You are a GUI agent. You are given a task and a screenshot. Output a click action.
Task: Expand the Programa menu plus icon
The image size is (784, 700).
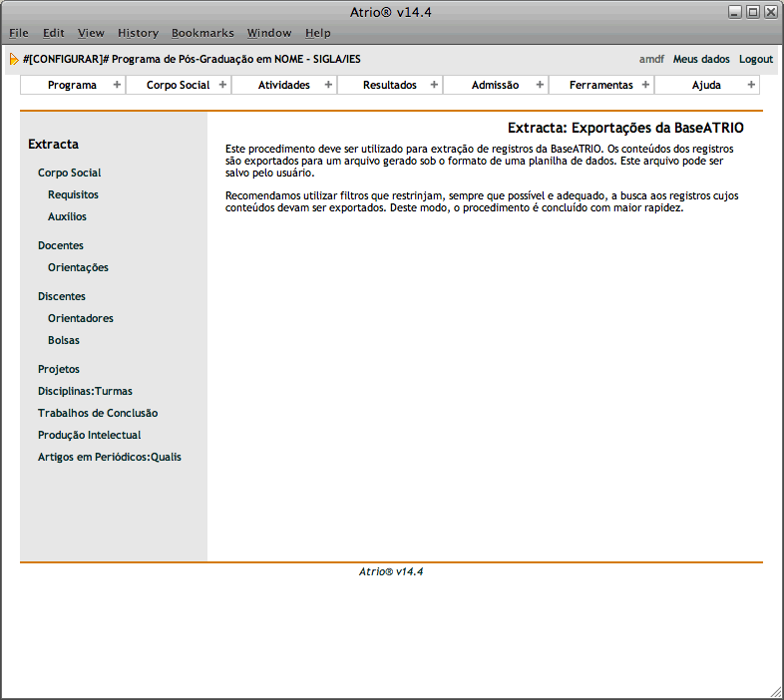coord(117,85)
